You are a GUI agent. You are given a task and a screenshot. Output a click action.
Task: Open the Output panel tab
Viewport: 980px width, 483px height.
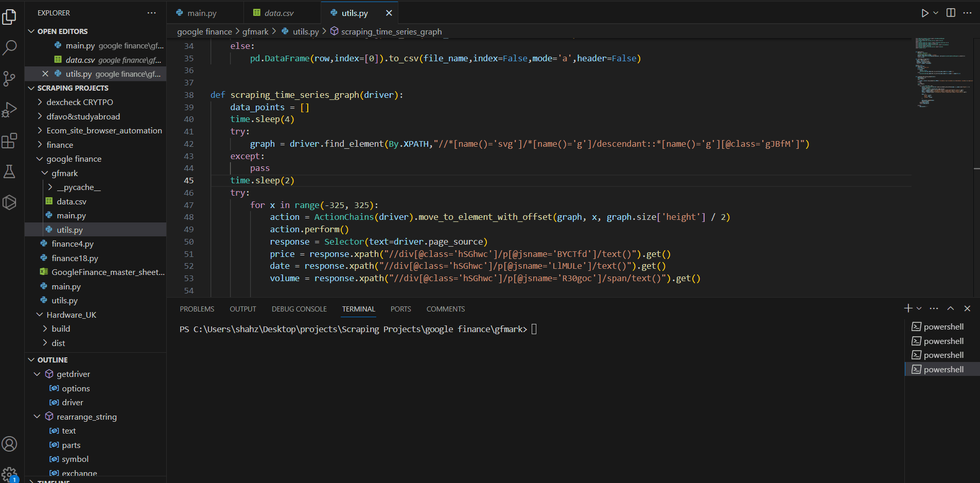[x=243, y=309]
